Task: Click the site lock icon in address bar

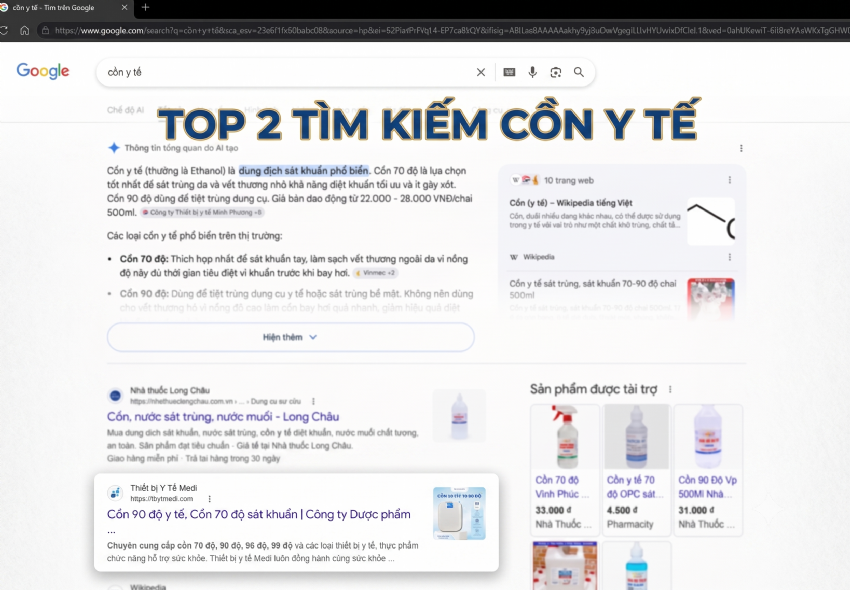Action: click(x=46, y=30)
